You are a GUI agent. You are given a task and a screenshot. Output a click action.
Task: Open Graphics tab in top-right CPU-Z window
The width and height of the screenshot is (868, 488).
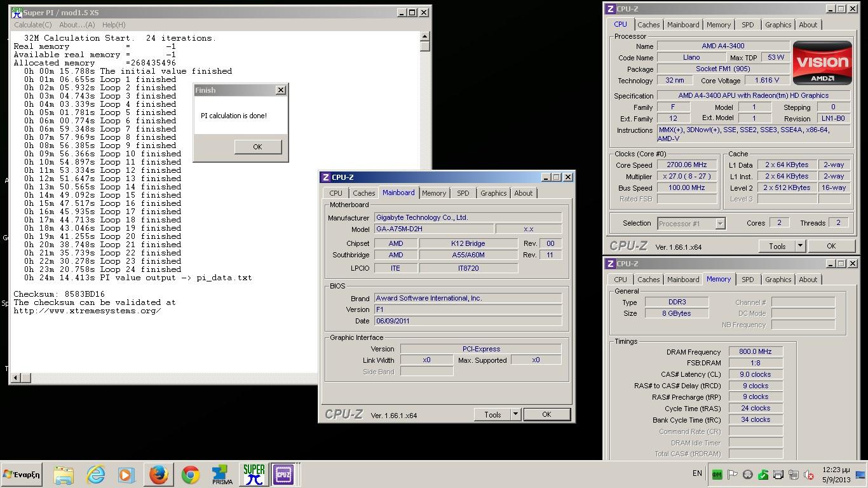tap(778, 25)
